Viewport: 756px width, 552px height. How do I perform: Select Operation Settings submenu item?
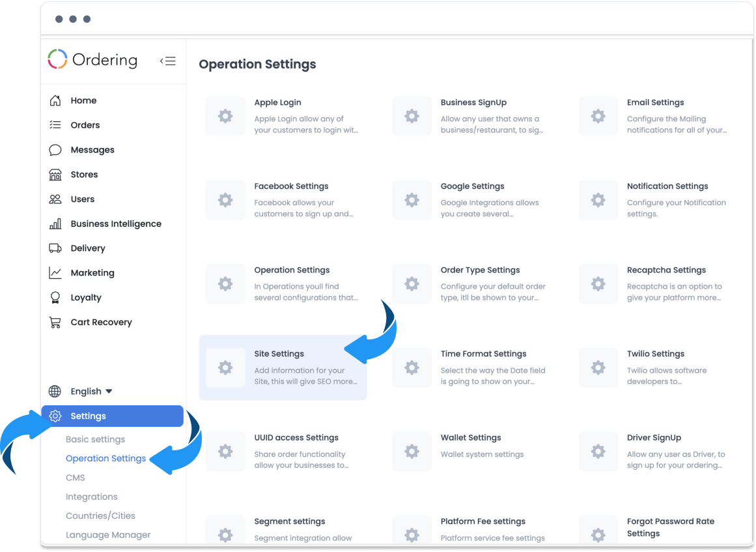click(105, 458)
